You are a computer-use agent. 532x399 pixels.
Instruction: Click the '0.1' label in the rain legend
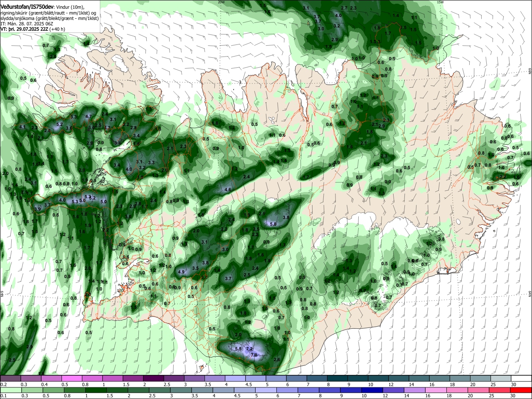3,396
